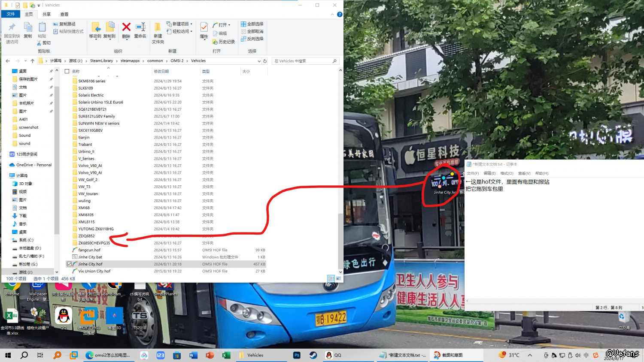Go back with the Explorer back arrow
The width and height of the screenshot is (644, 362).
click(8, 61)
